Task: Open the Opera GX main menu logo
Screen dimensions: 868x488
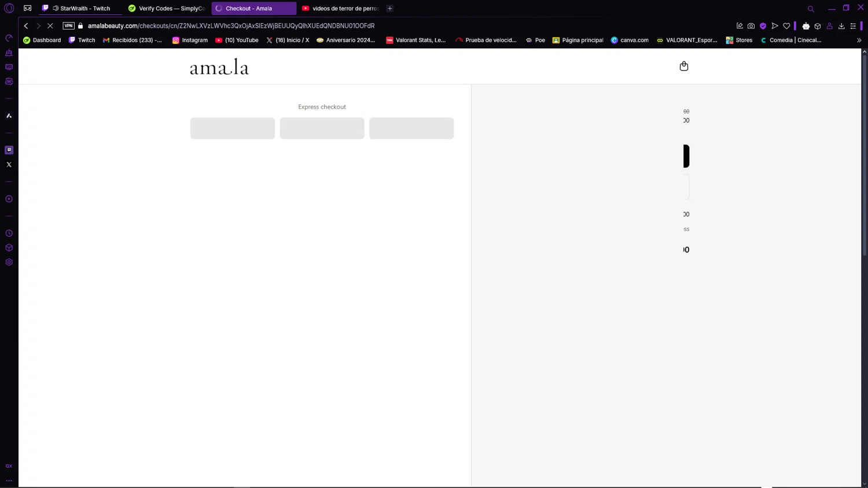Action: (9, 8)
